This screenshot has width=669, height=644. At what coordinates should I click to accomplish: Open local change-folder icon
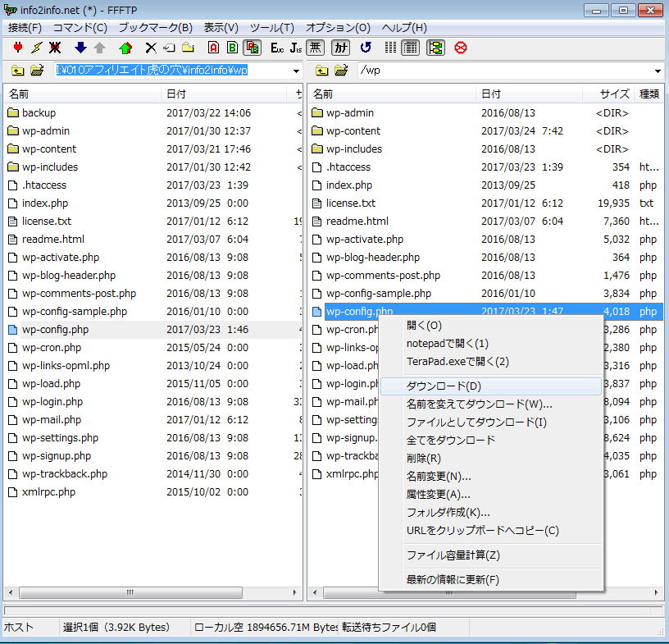point(37,71)
